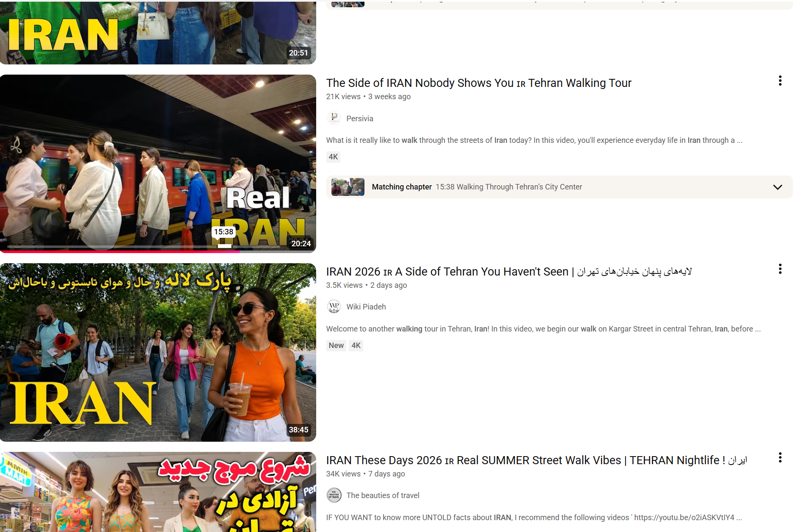Screen dimensions: 804x532
Task: Click the 20:24 duration label
Action: (x=301, y=244)
